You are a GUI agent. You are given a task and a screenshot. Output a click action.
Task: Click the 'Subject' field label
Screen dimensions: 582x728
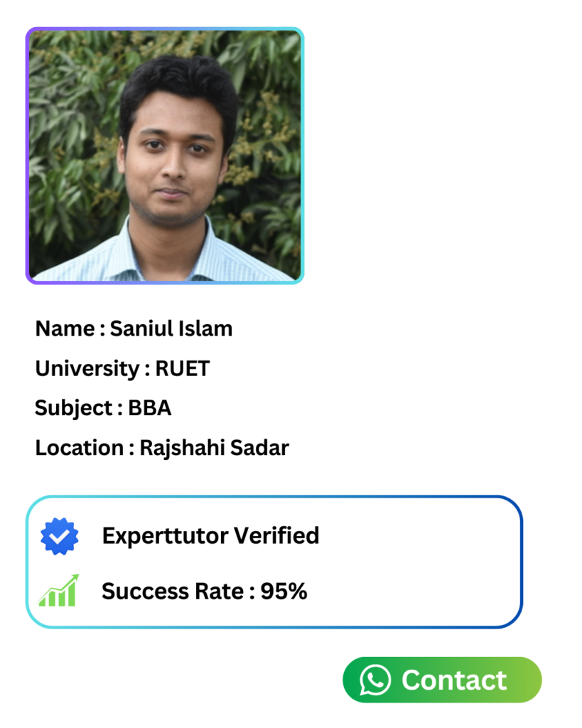73,408
